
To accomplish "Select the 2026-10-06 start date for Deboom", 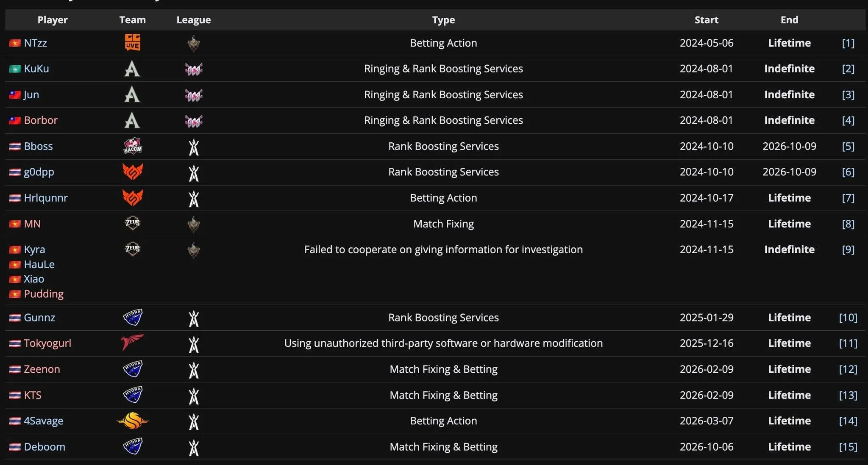I will coord(707,447).
